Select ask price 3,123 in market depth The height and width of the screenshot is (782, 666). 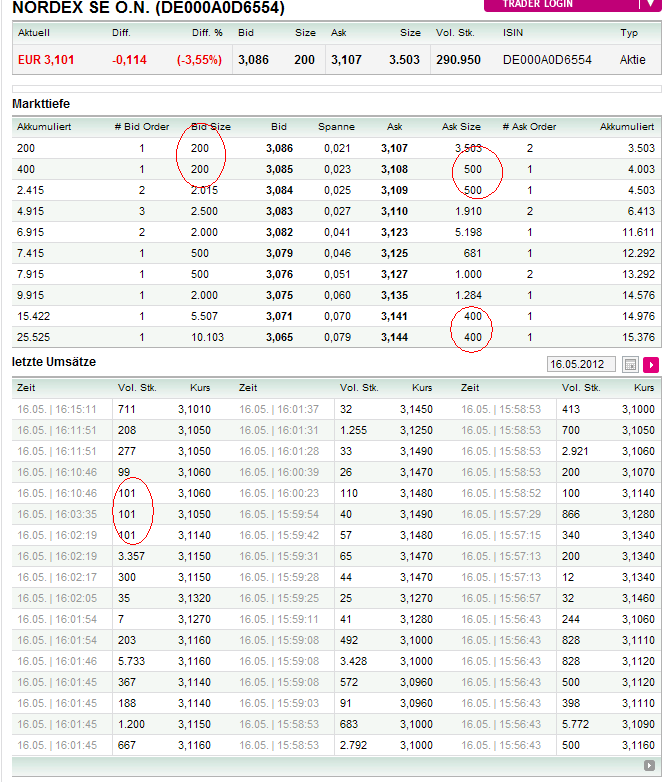394,232
